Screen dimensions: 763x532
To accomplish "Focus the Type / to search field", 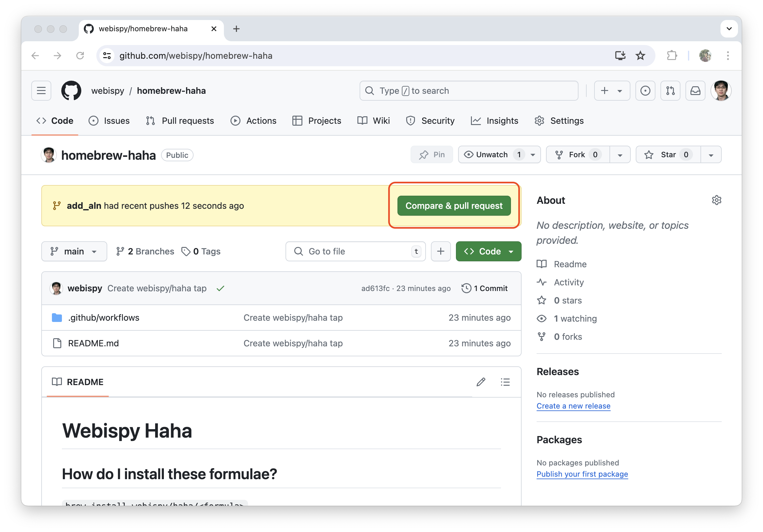I will click(x=468, y=91).
